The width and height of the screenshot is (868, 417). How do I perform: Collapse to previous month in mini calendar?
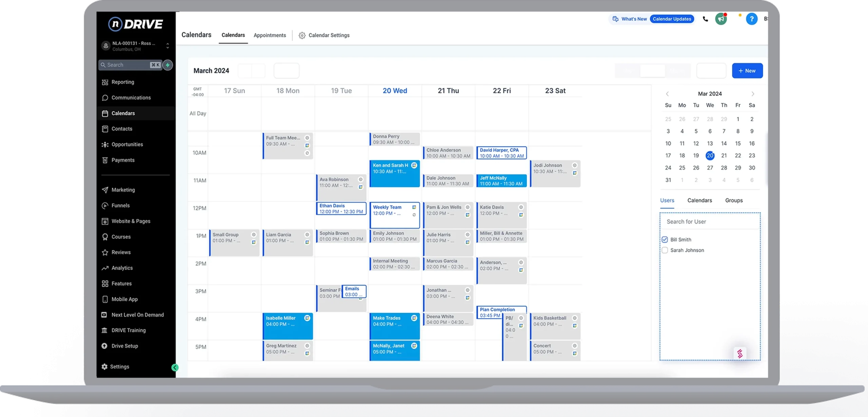(668, 94)
